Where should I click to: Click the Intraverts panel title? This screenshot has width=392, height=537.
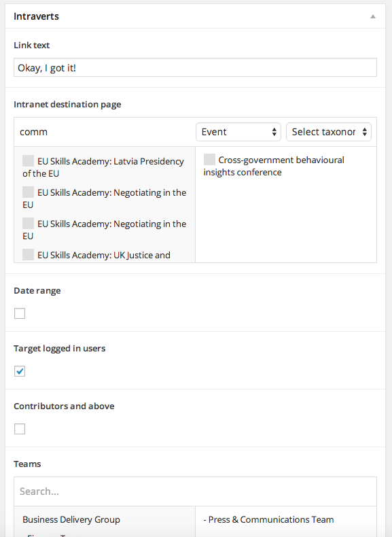tap(36, 16)
